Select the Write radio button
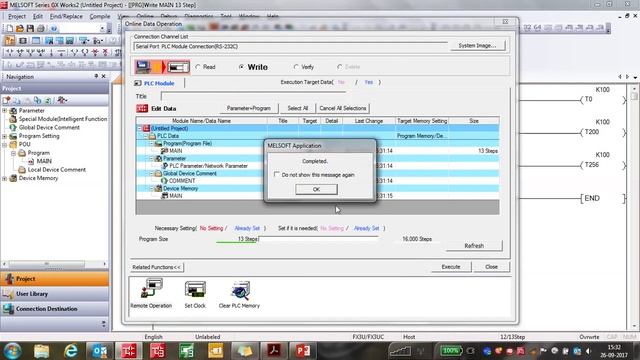Viewport: 640px width, 360px height. pyautogui.click(x=242, y=67)
